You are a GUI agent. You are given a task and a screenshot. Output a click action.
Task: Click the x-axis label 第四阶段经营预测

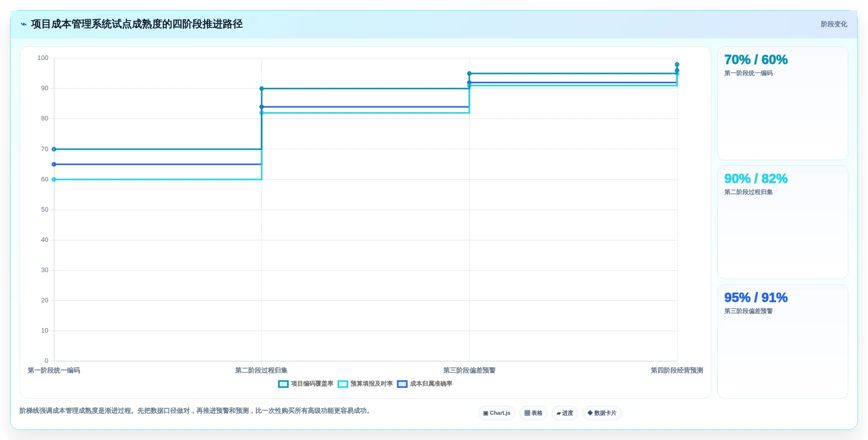tap(677, 370)
